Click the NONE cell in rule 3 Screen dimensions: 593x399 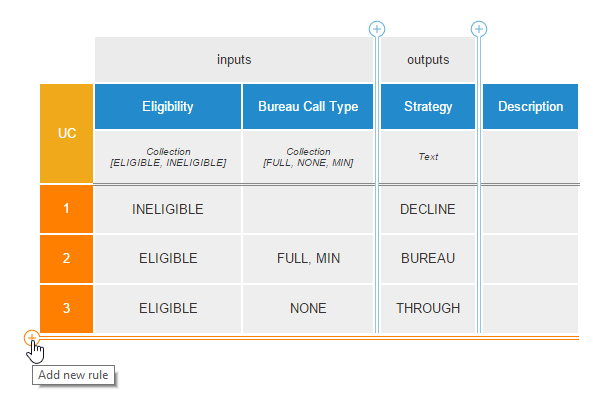pyautogui.click(x=308, y=309)
